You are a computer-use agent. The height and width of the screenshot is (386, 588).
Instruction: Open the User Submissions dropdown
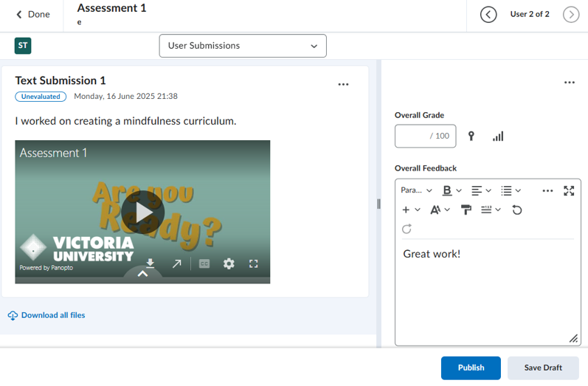tap(243, 46)
